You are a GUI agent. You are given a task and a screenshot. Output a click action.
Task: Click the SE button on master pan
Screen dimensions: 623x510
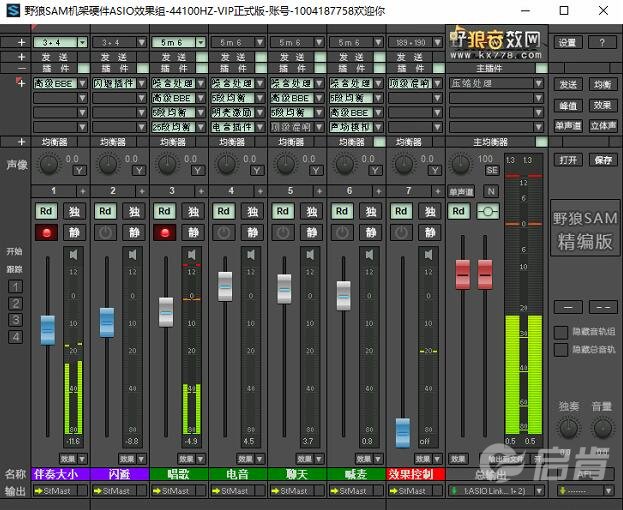pyautogui.click(x=492, y=171)
